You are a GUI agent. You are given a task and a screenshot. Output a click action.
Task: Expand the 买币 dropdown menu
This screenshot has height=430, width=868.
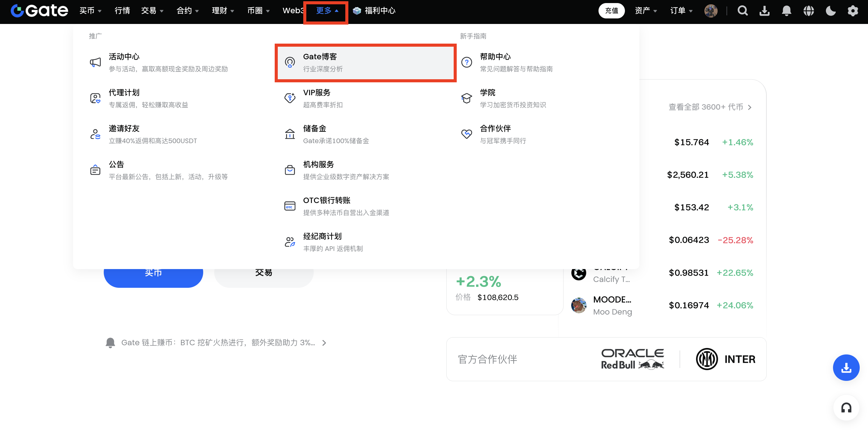tap(90, 11)
